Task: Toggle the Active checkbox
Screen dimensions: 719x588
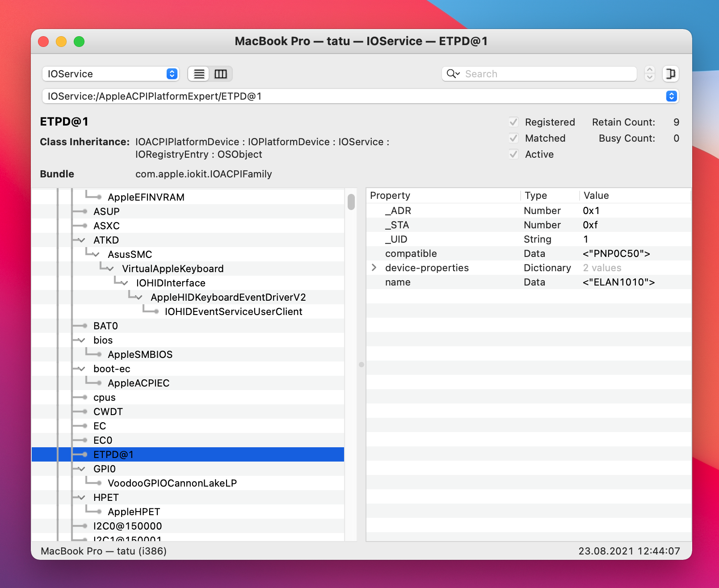Action: (x=513, y=154)
